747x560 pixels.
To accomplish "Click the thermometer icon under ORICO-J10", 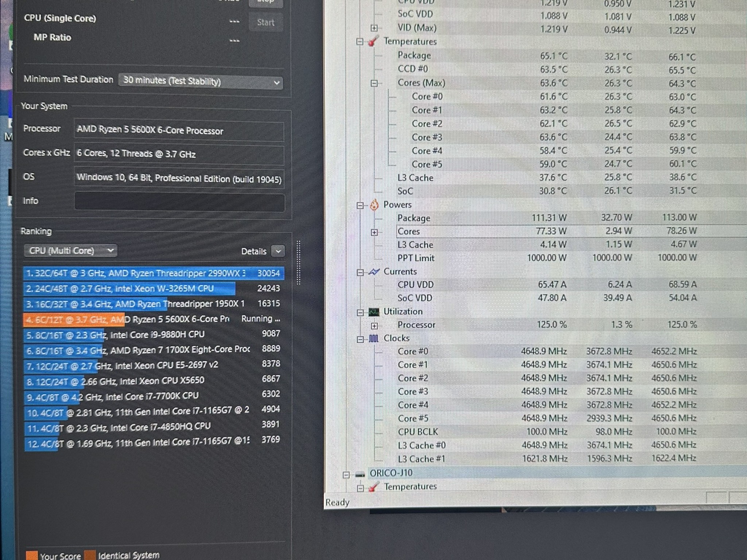I will (373, 486).
